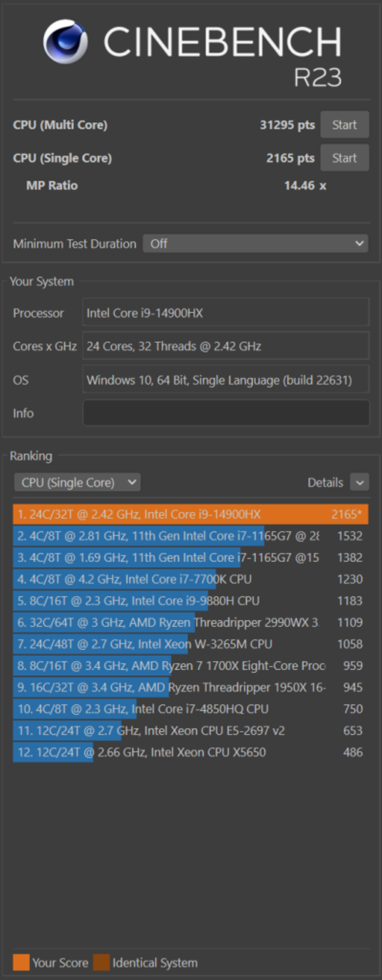Click the Processor field showing i9-14900HX
The height and width of the screenshot is (980, 382).
coord(225,313)
